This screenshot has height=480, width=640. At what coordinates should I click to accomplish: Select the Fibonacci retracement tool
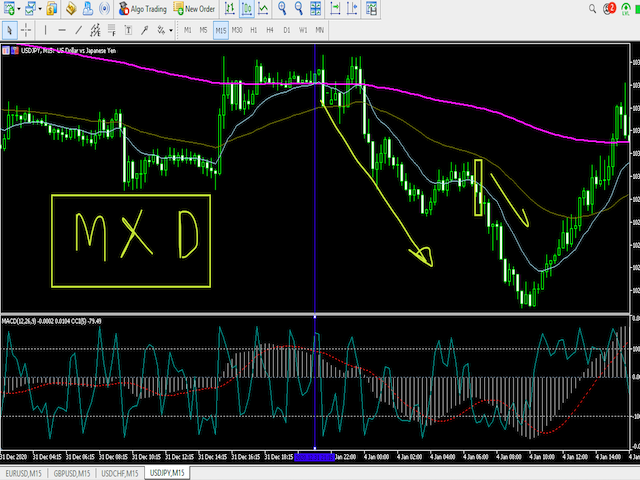[x=112, y=30]
